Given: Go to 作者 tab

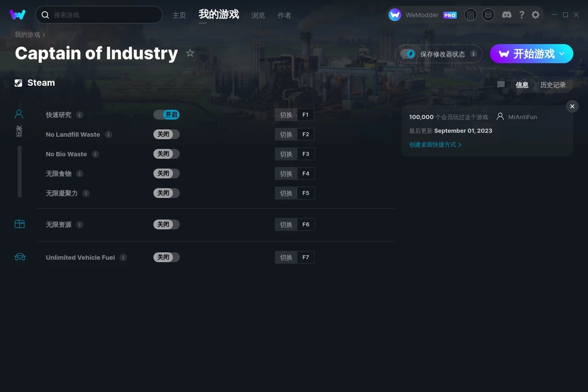Looking at the screenshot, I should pyautogui.click(x=284, y=15).
